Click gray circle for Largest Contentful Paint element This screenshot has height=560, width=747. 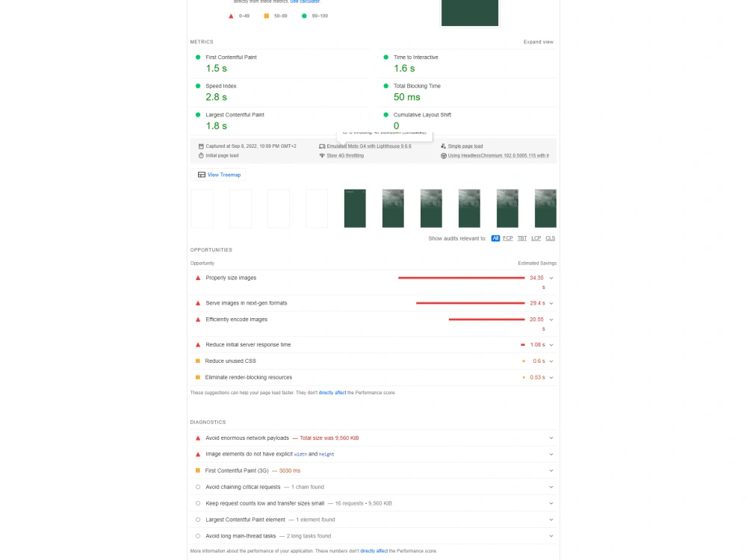(x=198, y=520)
